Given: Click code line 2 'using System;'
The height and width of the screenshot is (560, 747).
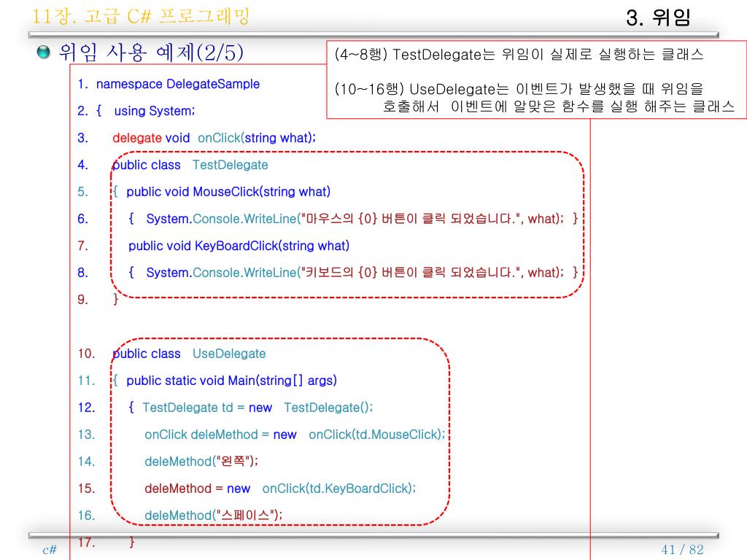Looking at the screenshot, I should coord(155,111).
